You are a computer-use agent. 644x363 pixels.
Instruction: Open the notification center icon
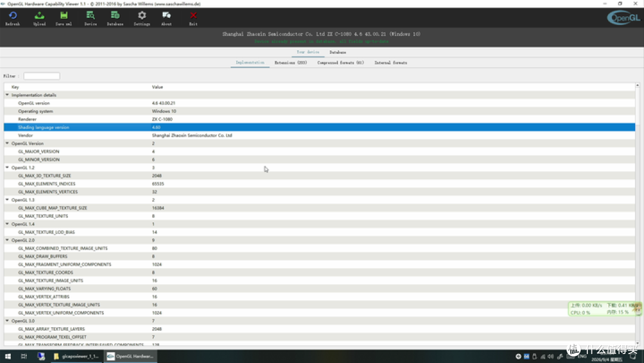633,356
